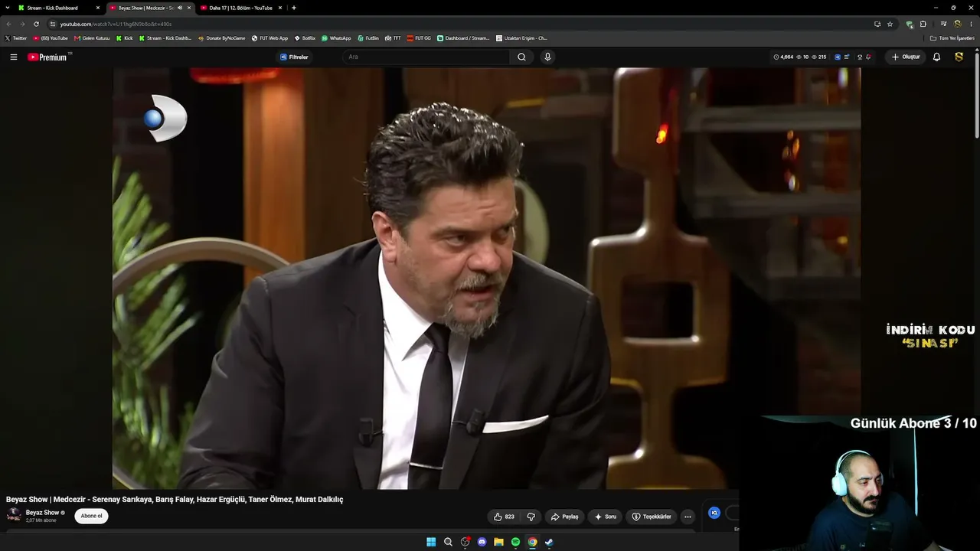Open a new browser tab
Image resolution: width=980 pixels, height=551 pixels.
click(294, 8)
